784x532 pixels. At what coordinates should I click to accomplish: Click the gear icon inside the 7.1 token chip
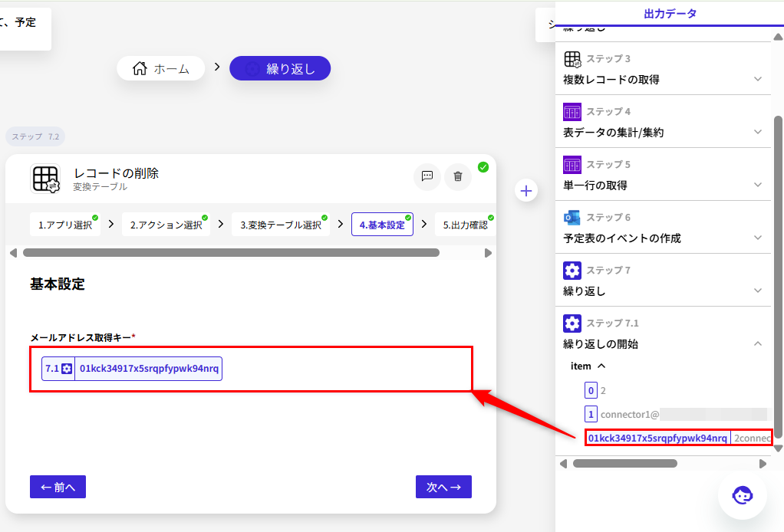click(x=68, y=368)
